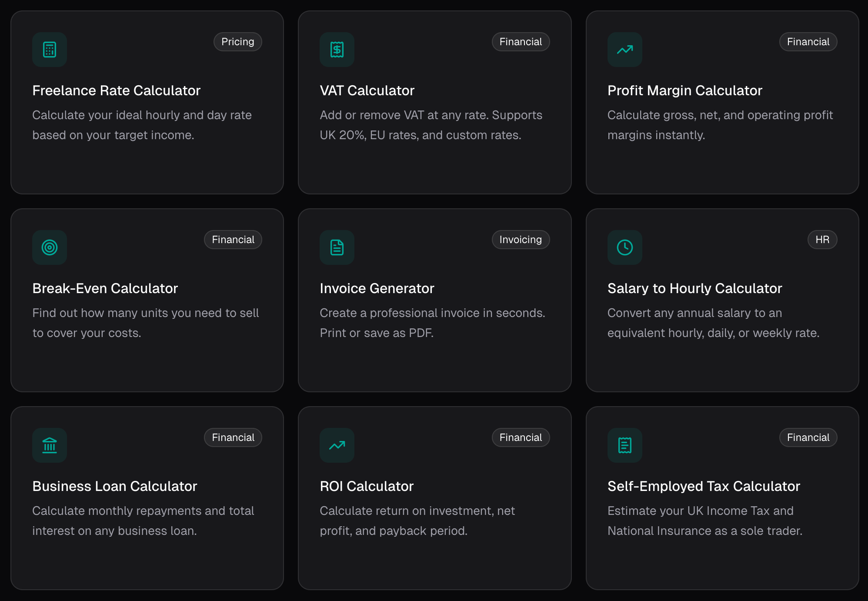Click the target icon on Break-Even Calculator card
This screenshot has height=601, width=868.
click(50, 247)
